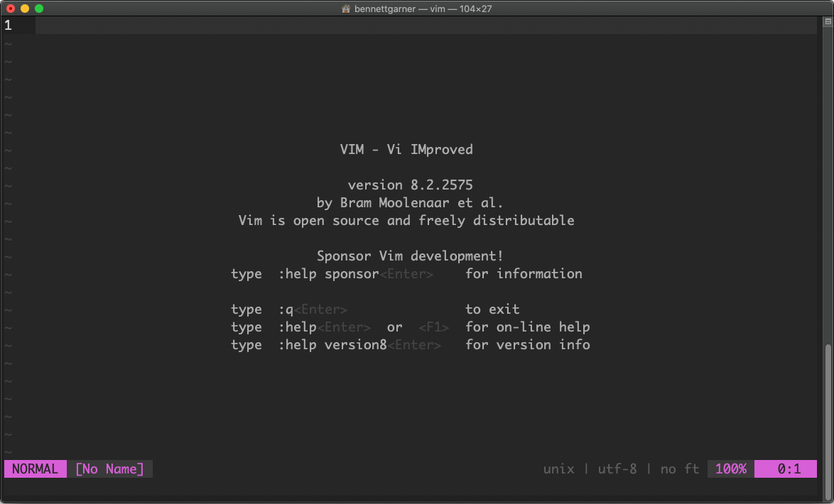Click the 0:1 cursor position indicator
This screenshot has height=504, width=834.
786,469
